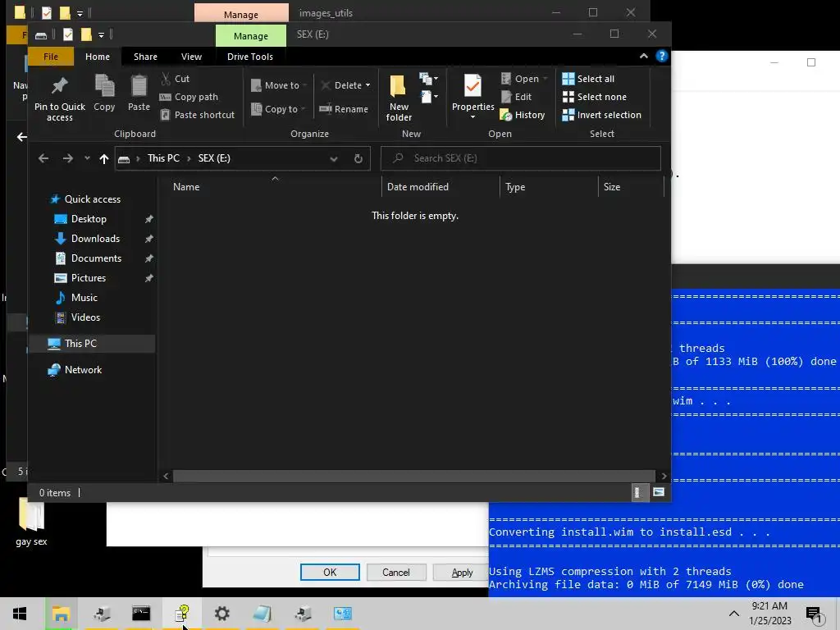This screenshot has width=840, height=630.
Task: Switch to the View ribbon tab
Action: (x=191, y=57)
